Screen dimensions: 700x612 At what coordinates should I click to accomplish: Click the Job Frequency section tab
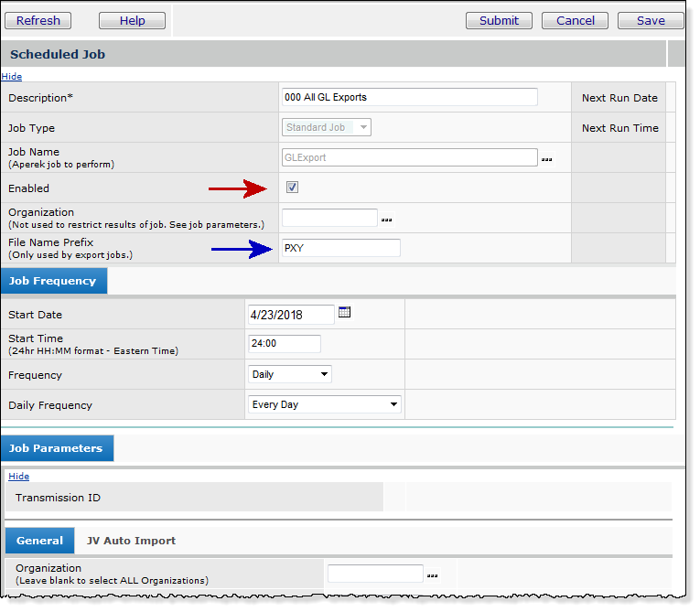(53, 281)
